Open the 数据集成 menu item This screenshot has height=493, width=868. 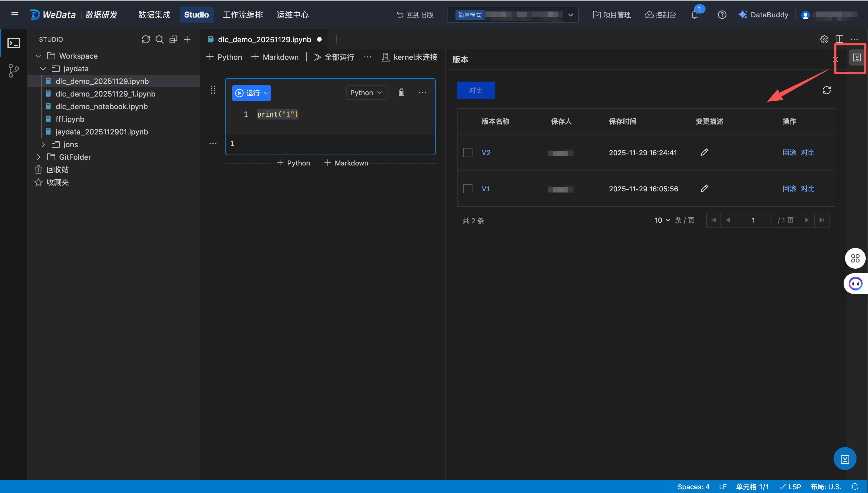tap(154, 15)
